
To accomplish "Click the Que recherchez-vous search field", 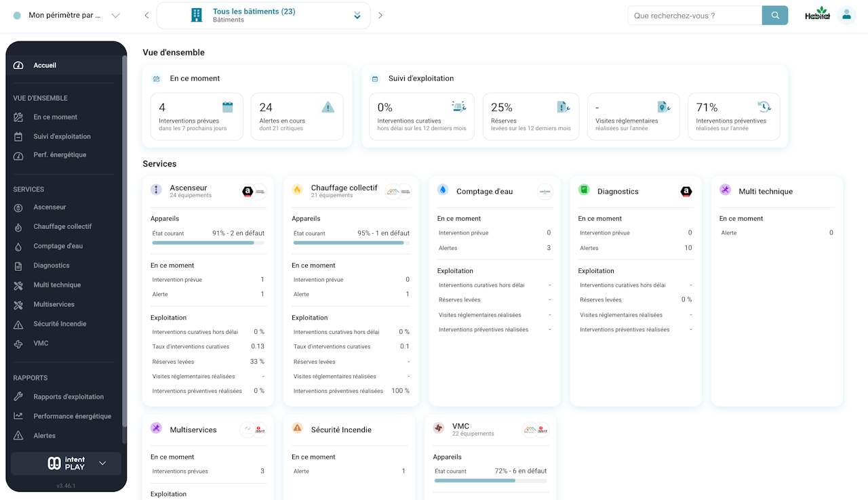I will [x=694, y=16].
